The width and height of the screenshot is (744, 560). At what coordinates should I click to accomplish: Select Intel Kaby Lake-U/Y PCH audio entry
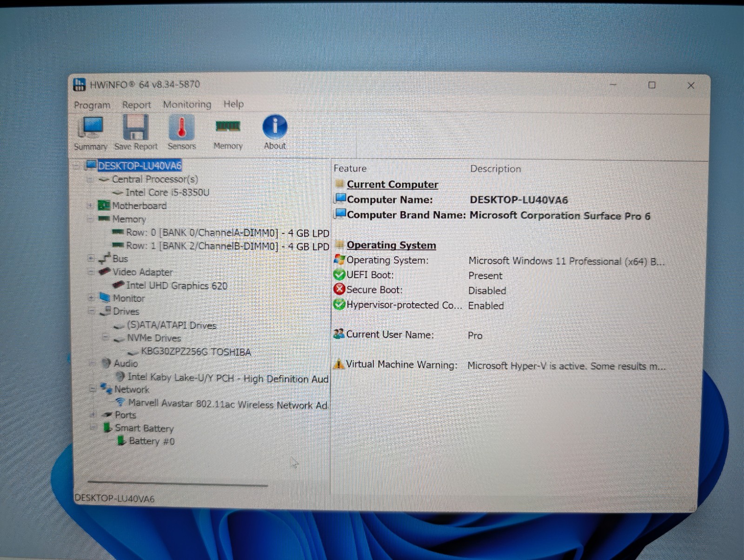pyautogui.click(x=228, y=378)
